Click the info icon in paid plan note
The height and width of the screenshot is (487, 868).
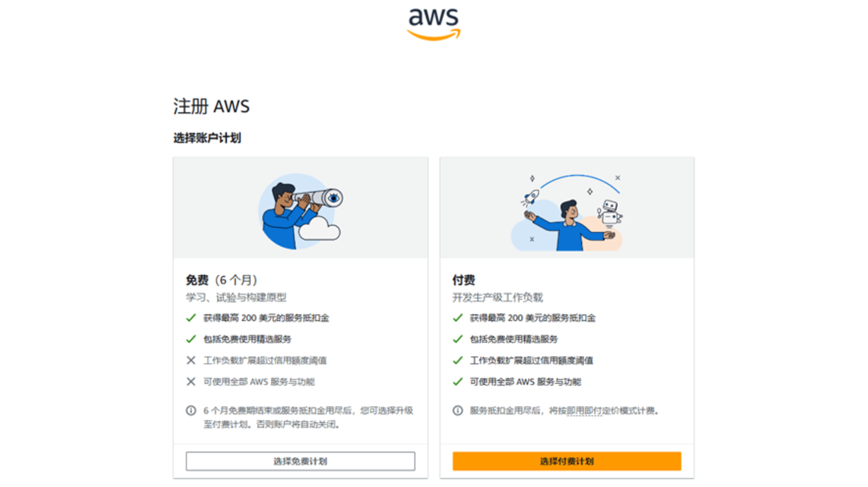pyautogui.click(x=457, y=411)
